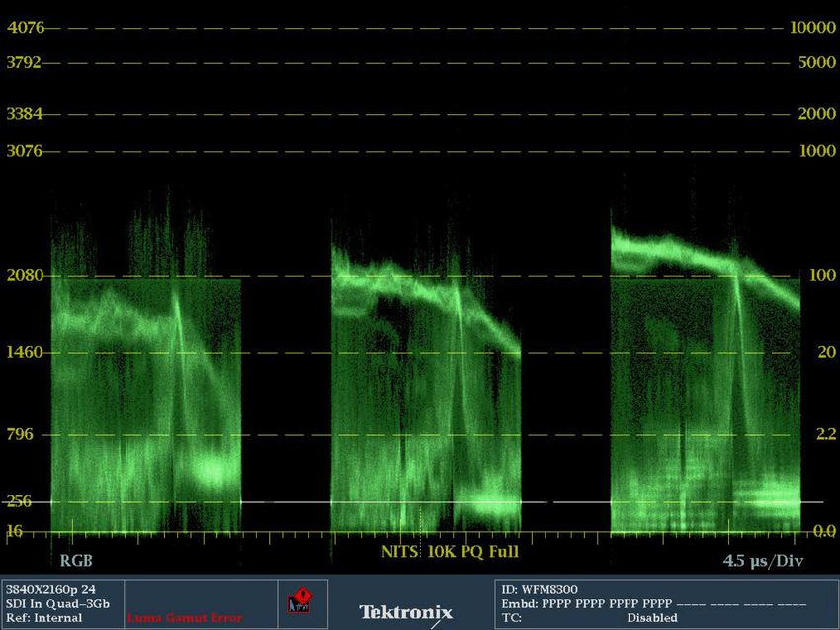Click the RGB parade mode label
The image size is (840, 630).
click(76, 561)
